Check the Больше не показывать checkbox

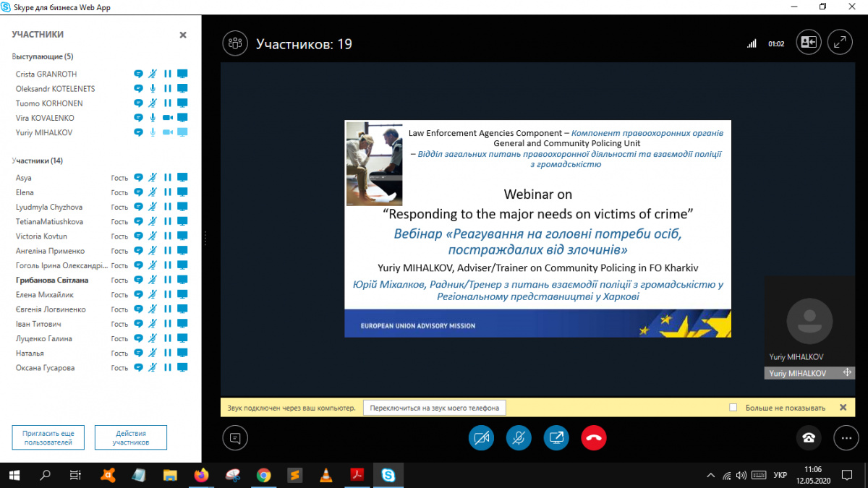[x=733, y=408]
